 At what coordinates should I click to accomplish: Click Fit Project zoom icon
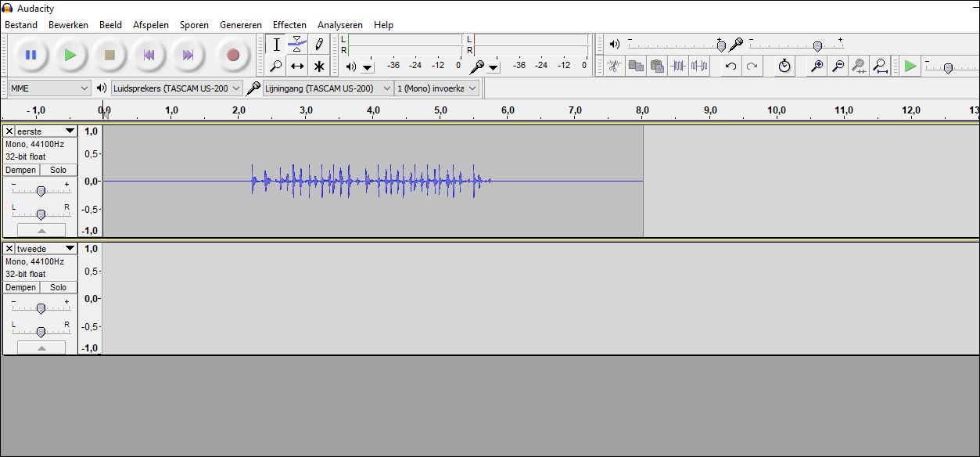point(881,66)
